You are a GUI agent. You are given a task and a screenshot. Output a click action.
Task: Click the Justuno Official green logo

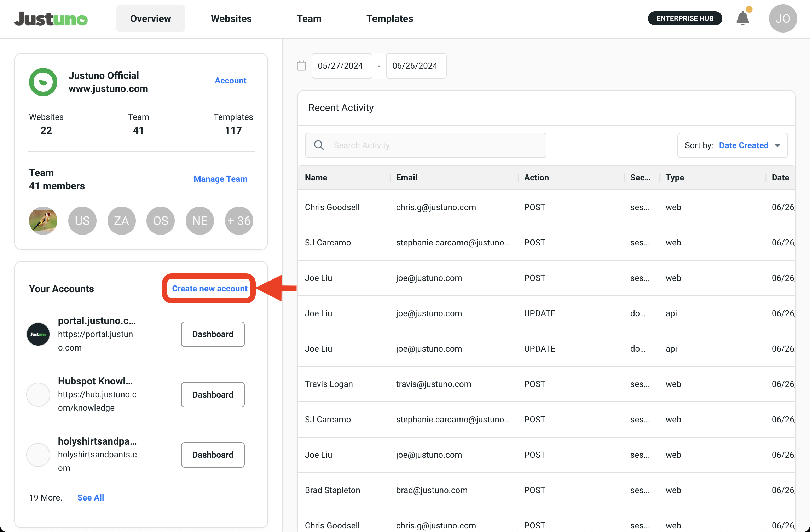coord(43,82)
